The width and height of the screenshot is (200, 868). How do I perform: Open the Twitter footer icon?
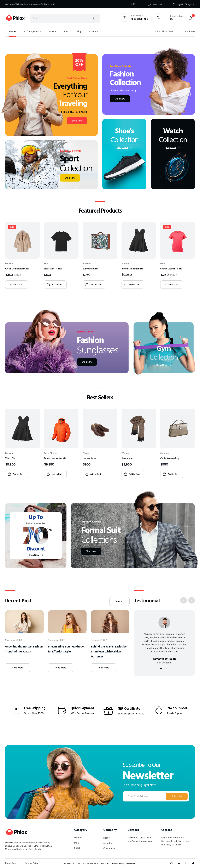tap(193, 863)
